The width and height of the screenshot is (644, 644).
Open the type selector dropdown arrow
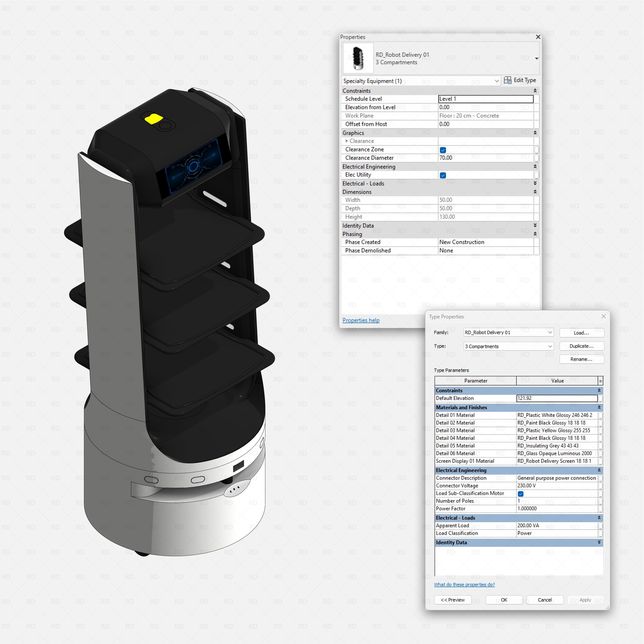pos(536,59)
